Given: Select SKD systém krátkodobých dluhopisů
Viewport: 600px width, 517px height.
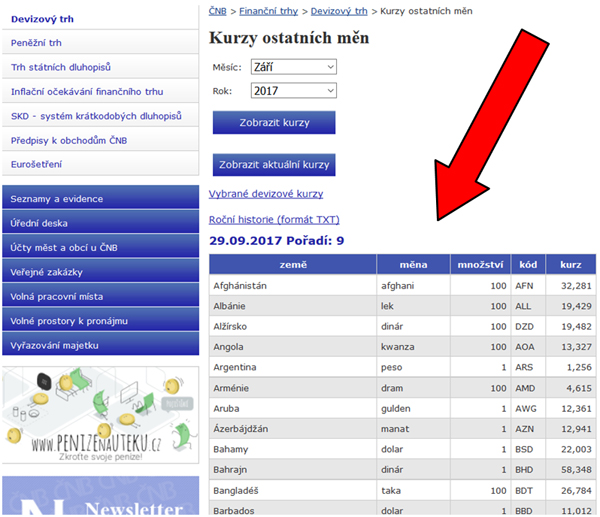Looking at the screenshot, I should click(95, 116).
